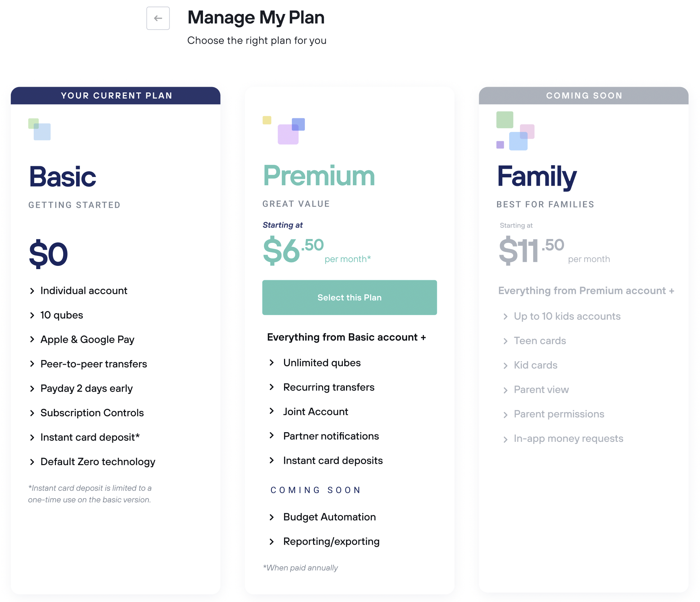Screen dimensions: 700x602
Task: Expand the Unlimited qubes chevron
Action: pos(272,363)
